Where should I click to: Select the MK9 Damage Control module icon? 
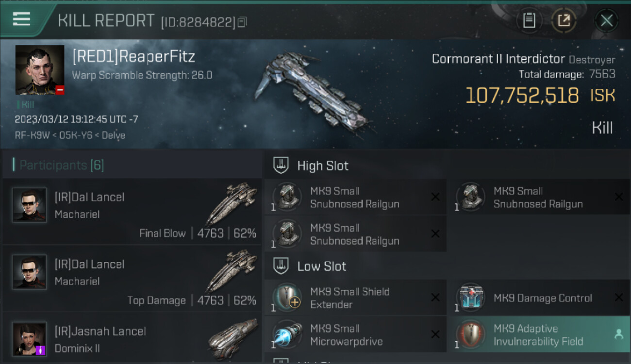(x=470, y=298)
